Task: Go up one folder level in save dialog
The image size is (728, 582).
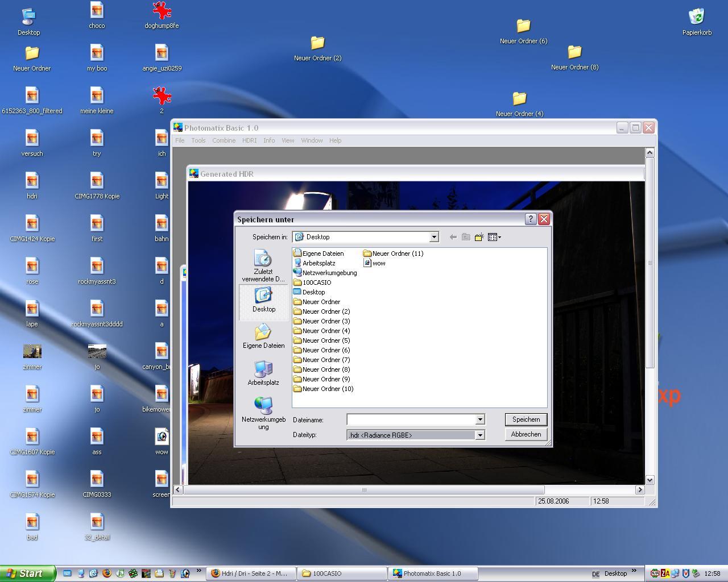Action: tap(466, 237)
